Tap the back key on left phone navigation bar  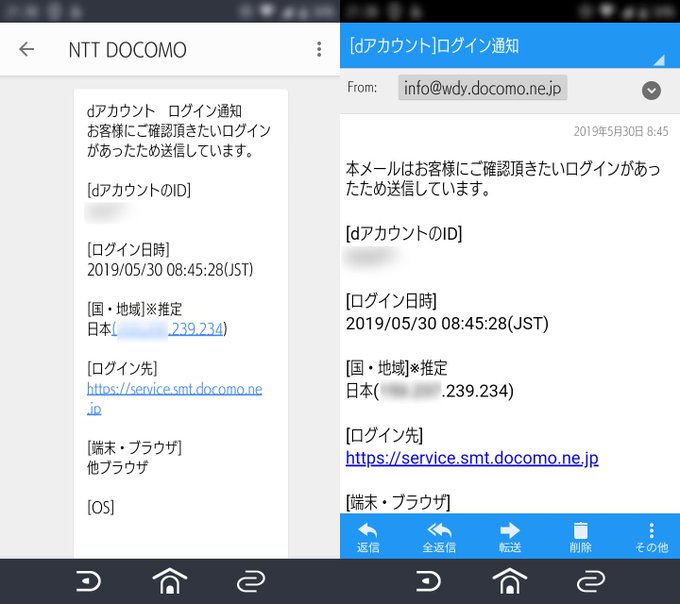pos(88,581)
